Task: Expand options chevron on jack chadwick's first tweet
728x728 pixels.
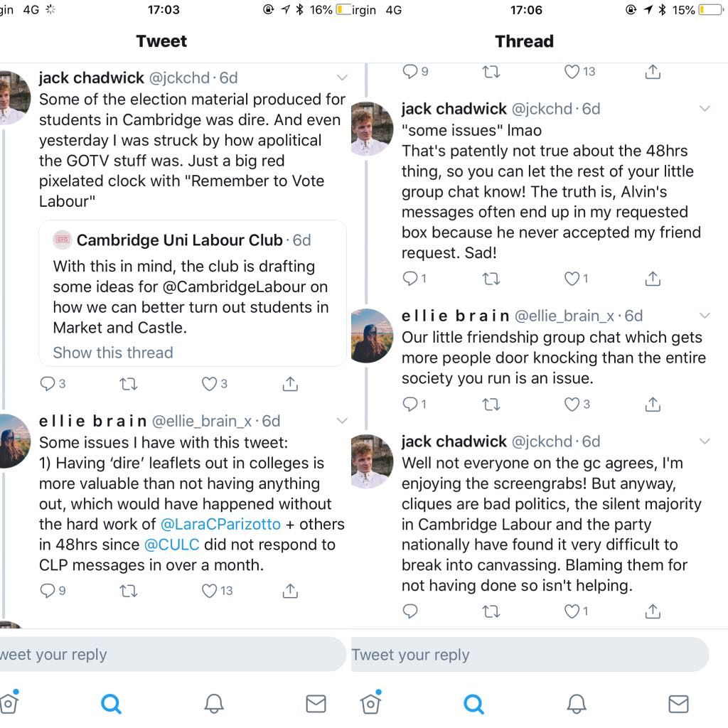Action: [342, 77]
